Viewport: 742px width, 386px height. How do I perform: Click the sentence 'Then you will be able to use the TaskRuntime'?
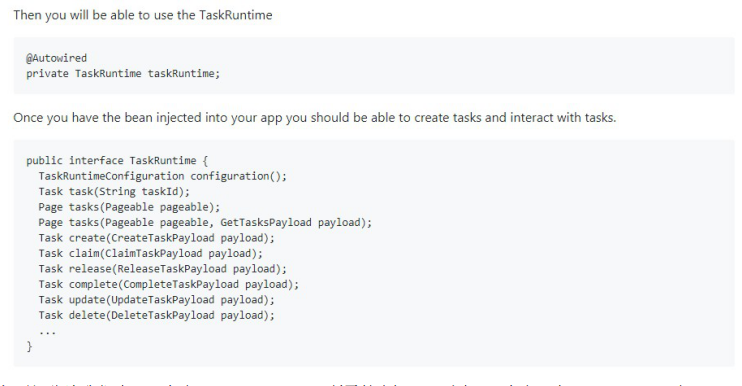[x=143, y=15]
